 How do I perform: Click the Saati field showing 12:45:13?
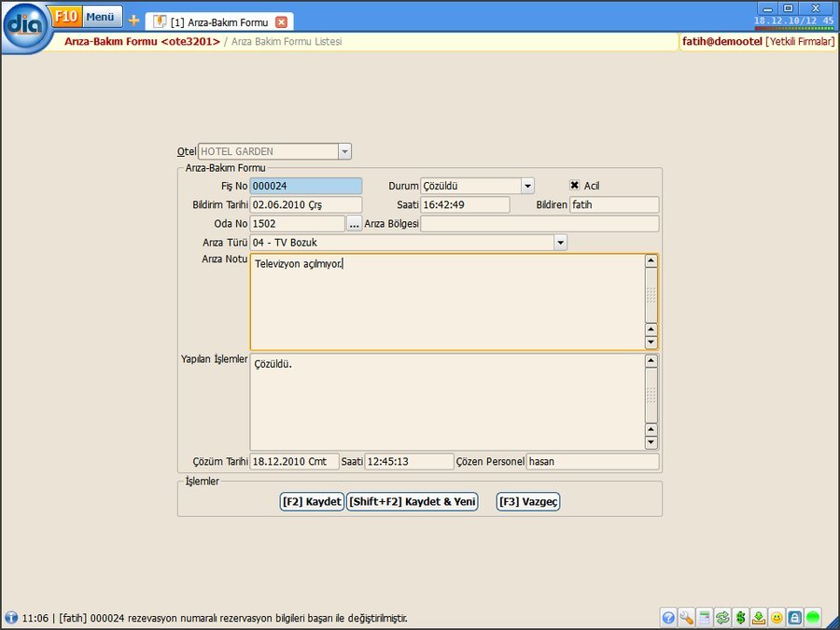click(x=410, y=461)
